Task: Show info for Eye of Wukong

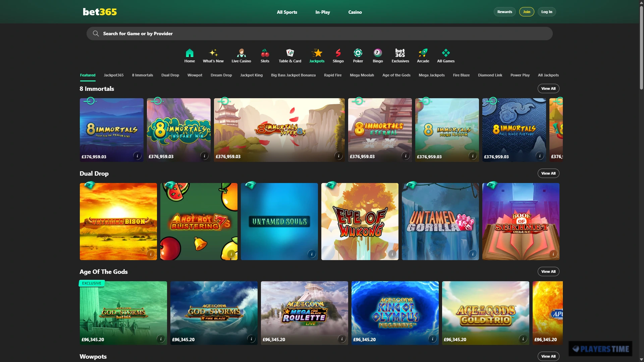Action: click(392, 254)
